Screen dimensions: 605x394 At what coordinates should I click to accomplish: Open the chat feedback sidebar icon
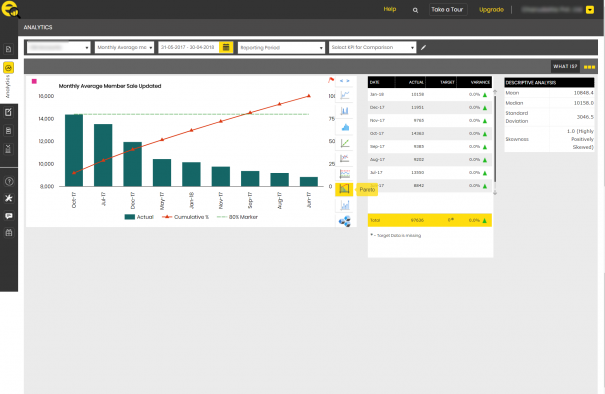[8, 216]
